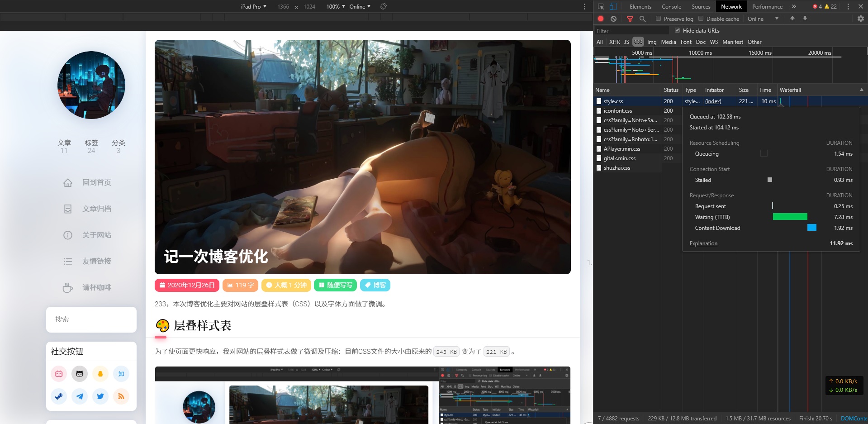868x424 pixels.
Task: Open the QQ penguin social button
Action: click(100, 374)
